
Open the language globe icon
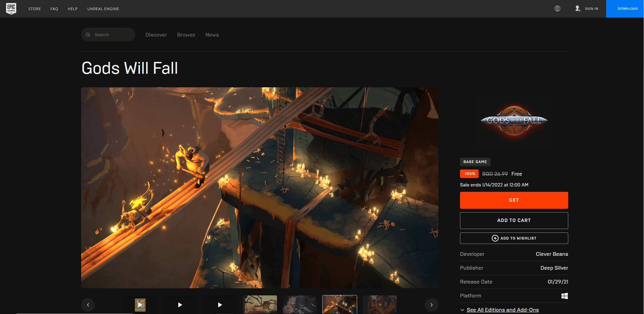pyautogui.click(x=557, y=8)
